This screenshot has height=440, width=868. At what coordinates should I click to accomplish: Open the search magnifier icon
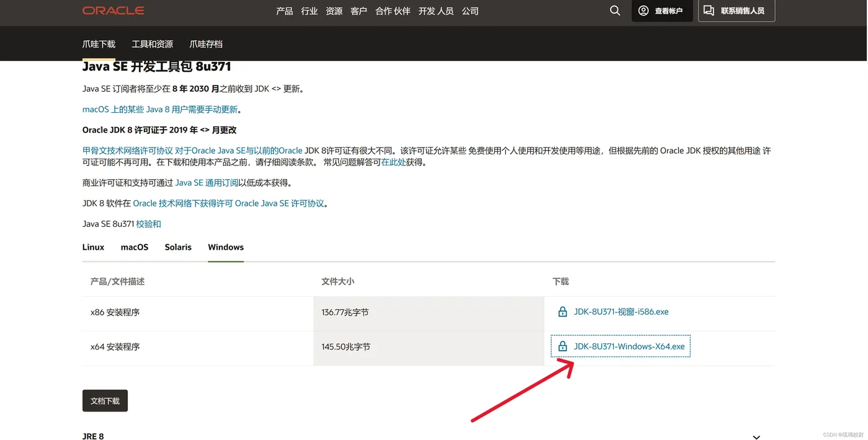615,11
